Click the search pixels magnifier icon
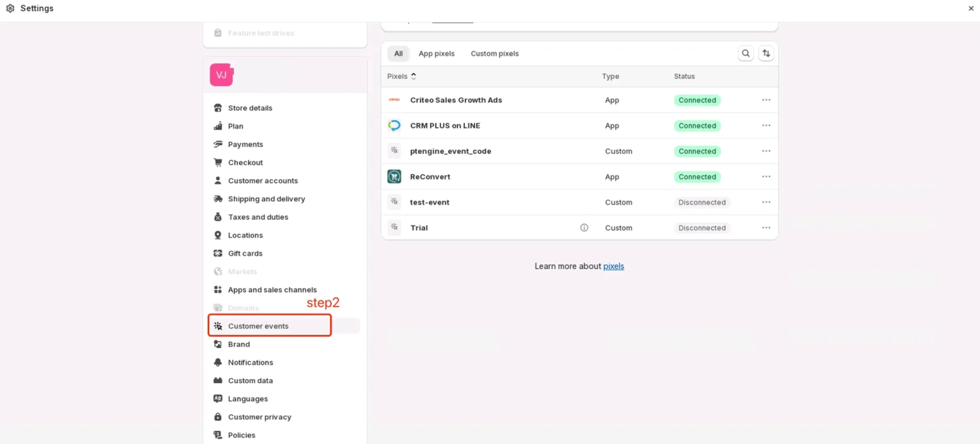 [x=745, y=54]
